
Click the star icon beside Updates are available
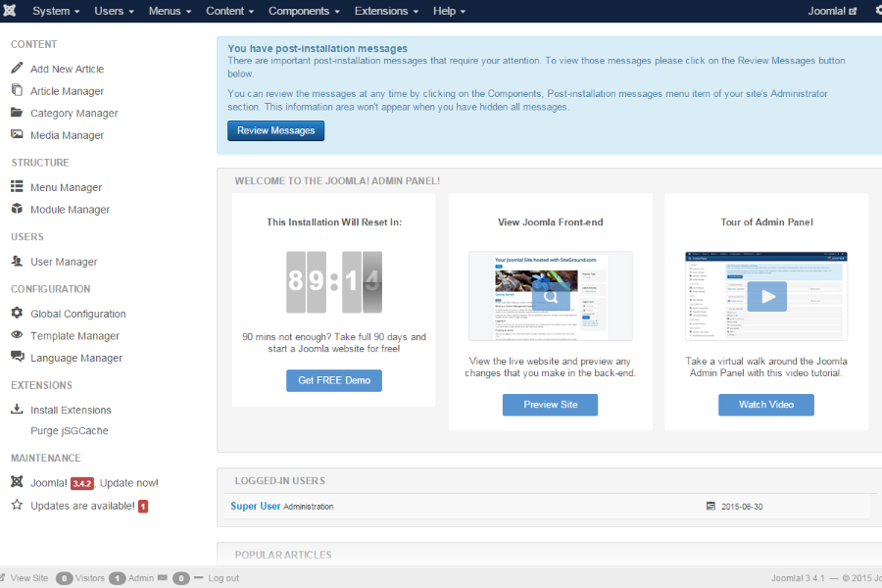coord(17,504)
